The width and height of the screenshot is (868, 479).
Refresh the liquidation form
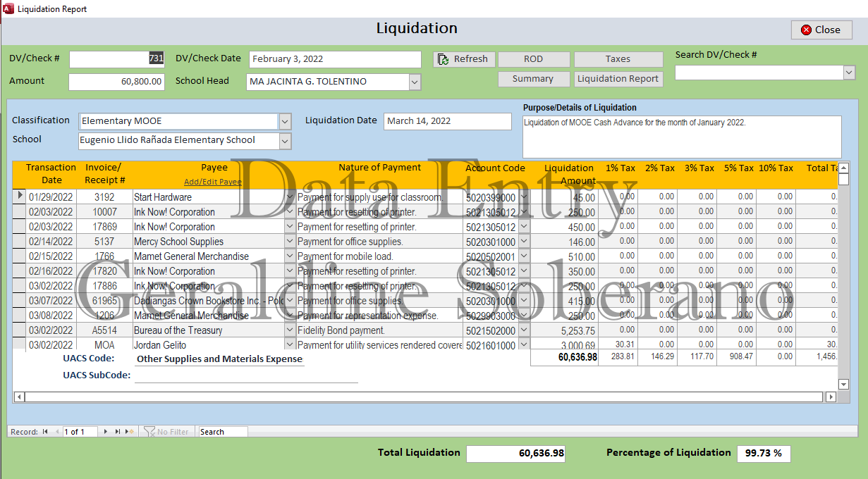464,59
